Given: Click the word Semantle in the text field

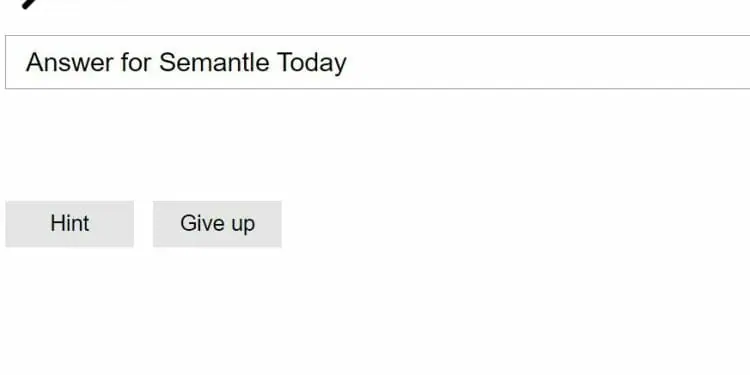Looking at the screenshot, I should [x=214, y=62].
